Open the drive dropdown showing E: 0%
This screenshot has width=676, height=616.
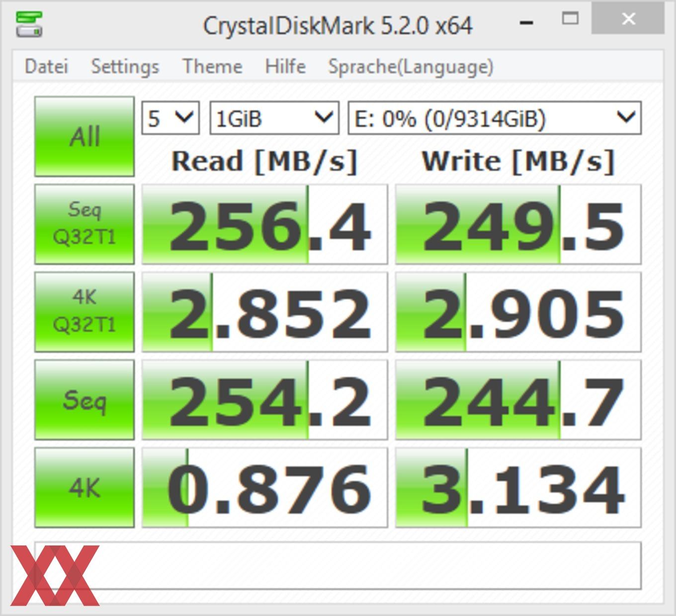click(x=495, y=118)
